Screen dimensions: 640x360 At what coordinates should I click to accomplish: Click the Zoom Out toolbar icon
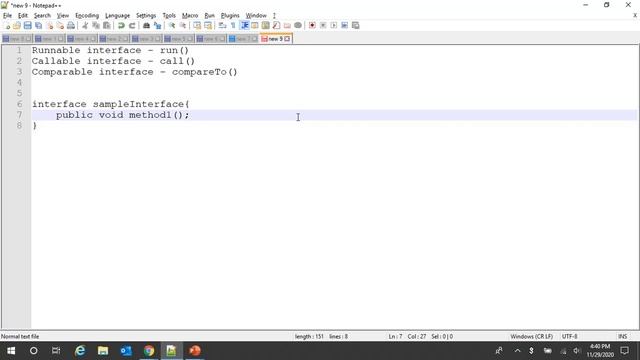(183, 25)
